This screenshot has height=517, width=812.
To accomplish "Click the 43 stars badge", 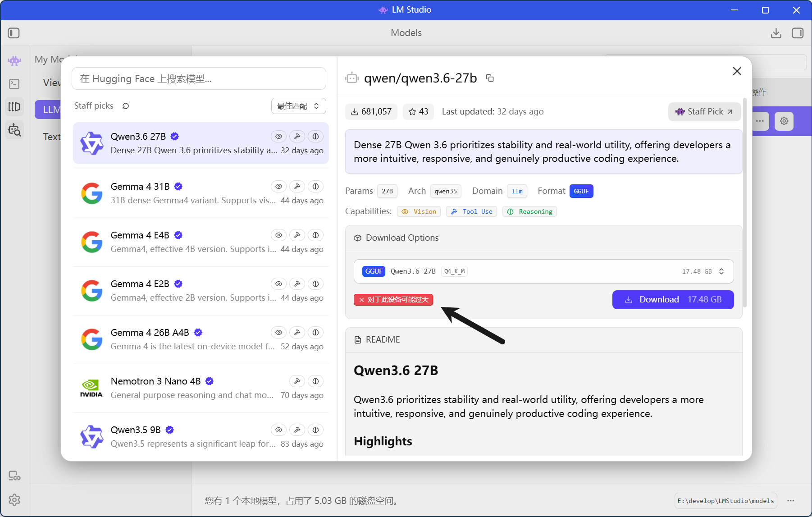I will pyautogui.click(x=418, y=112).
